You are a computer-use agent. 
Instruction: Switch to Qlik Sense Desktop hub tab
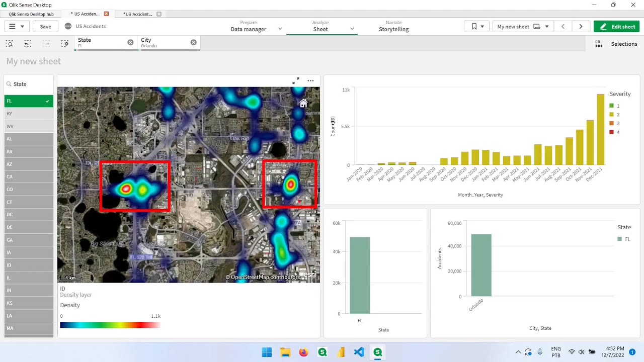(x=31, y=14)
